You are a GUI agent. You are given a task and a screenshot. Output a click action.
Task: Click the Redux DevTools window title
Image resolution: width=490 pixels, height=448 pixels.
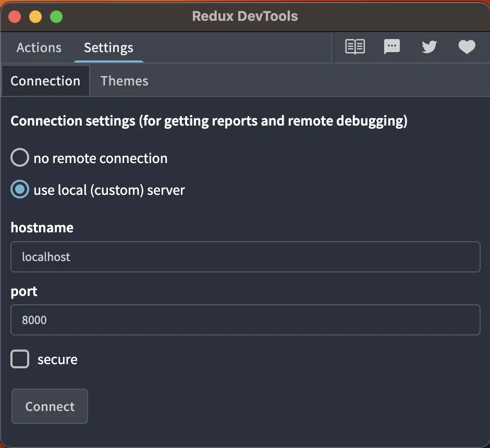point(245,16)
